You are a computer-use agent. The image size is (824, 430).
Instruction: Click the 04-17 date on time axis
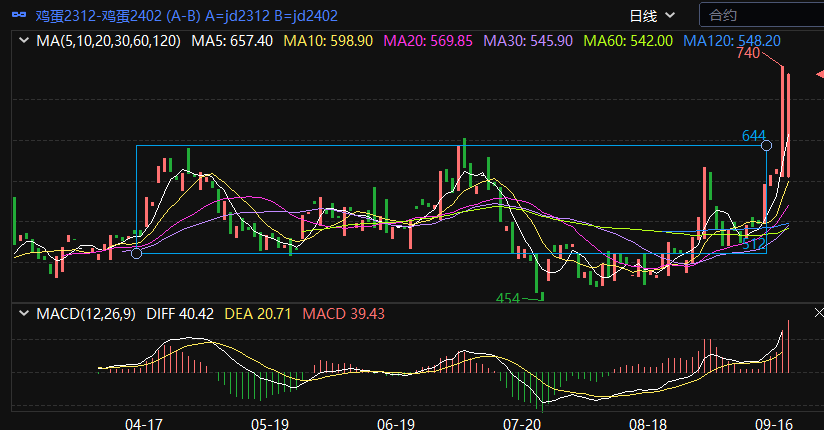pyautogui.click(x=143, y=423)
